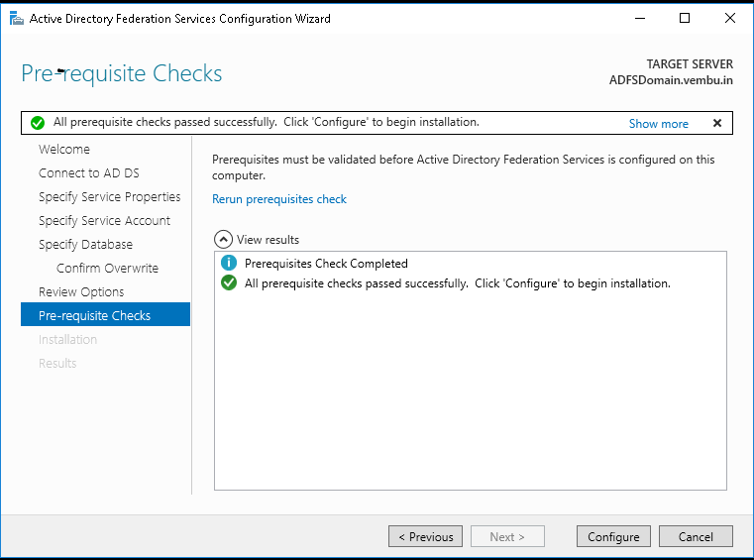
Task: Maximize the wizard window
Action: click(x=685, y=18)
